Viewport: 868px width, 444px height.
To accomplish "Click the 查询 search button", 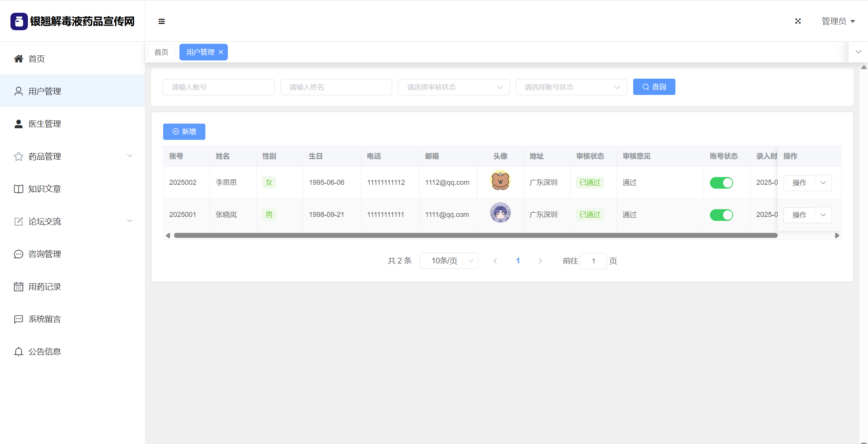I will coord(654,87).
